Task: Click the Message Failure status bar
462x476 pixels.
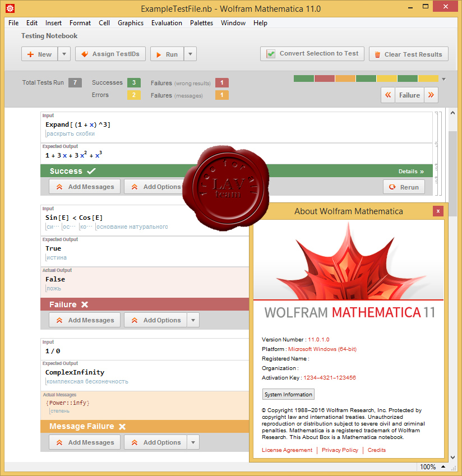Action: pos(145,426)
